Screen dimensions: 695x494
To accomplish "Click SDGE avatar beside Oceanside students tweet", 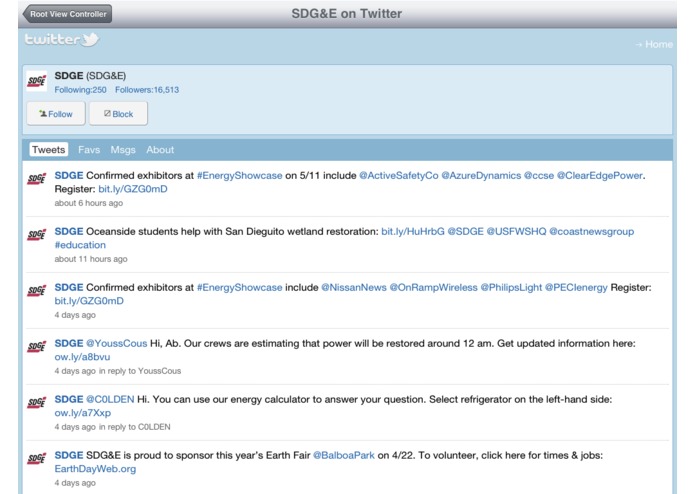I will pos(36,234).
